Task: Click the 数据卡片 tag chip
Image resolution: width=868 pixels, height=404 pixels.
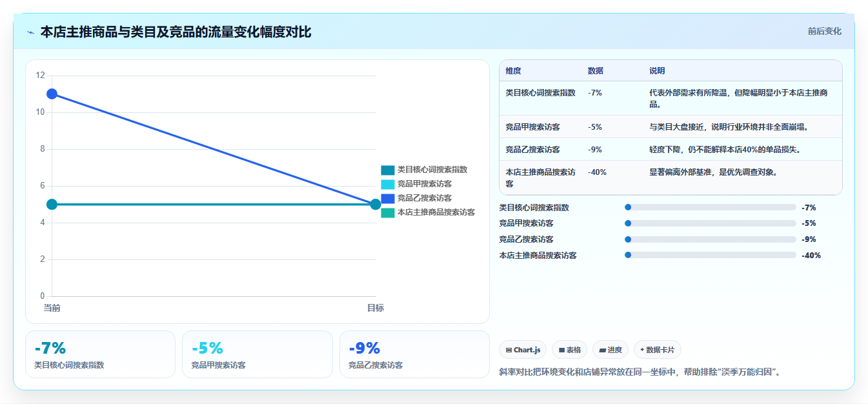Action: pyautogui.click(x=658, y=350)
